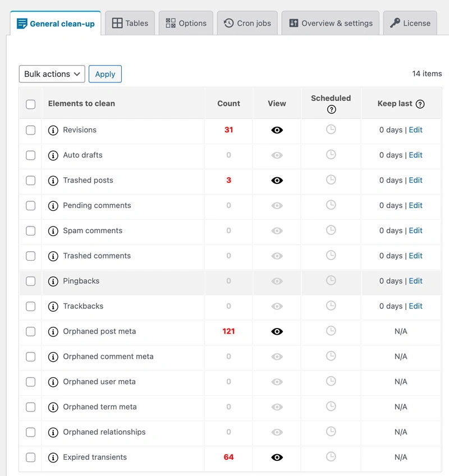This screenshot has width=449, height=476.
Task: Check the Pingbacks row checkbox
Action: click(30, 281)
